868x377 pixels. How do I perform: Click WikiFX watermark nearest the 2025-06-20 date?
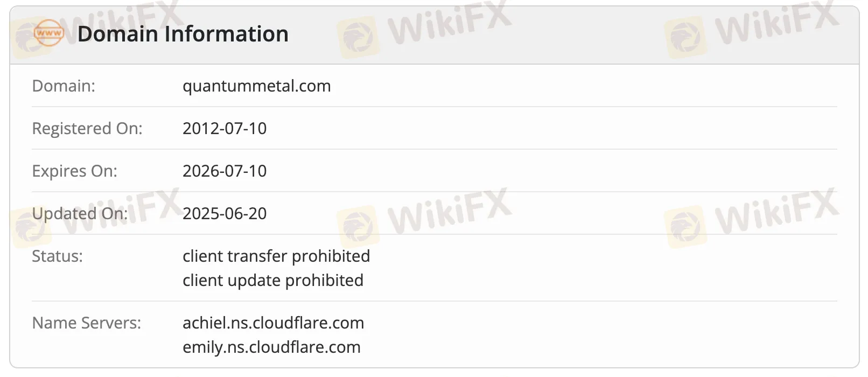pyautogui.click(x=425, y=215)
